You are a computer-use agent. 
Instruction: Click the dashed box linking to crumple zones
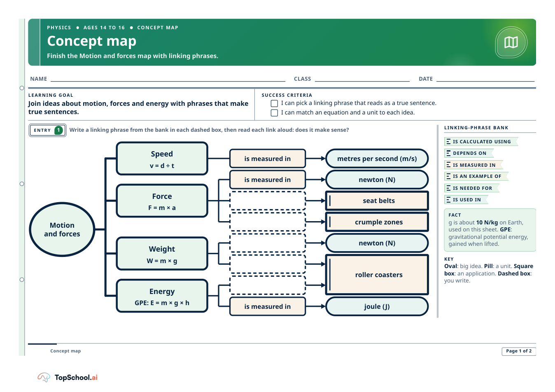[x=268, y=222]
